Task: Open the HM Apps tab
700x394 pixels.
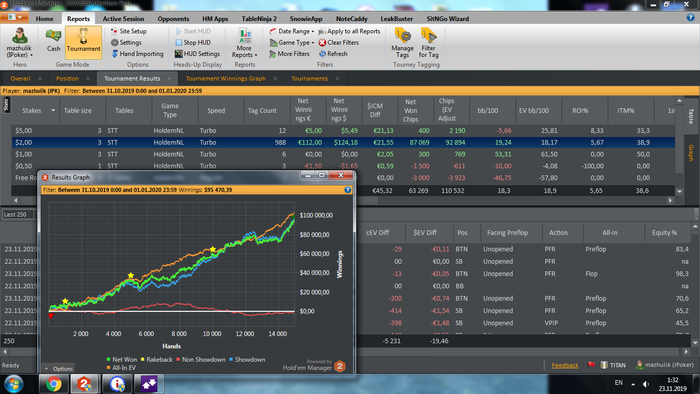Action: (x=215, y=19)
